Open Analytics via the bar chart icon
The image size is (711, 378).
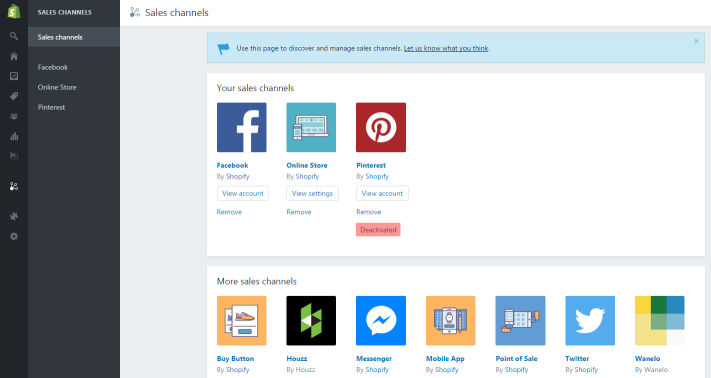point(14,136)
